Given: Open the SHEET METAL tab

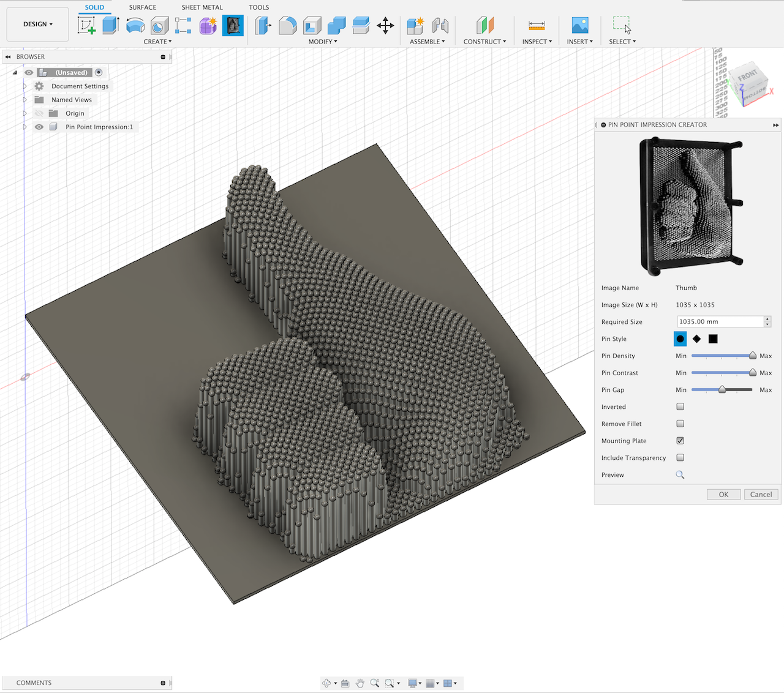Looking at the screenshot, I should point(202,7).
